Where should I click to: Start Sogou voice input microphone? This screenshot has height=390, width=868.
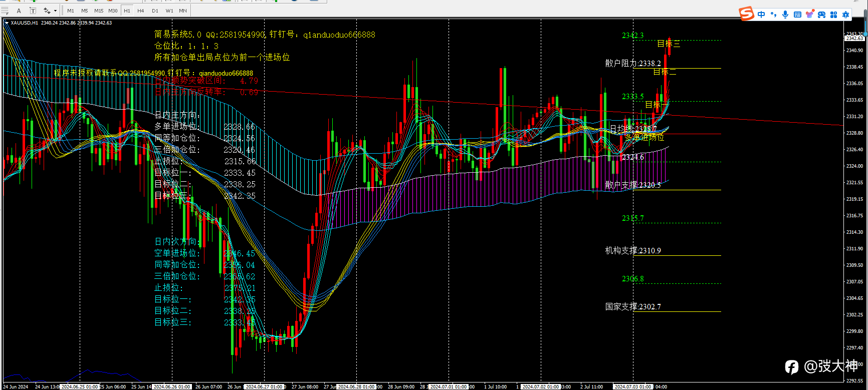785,15
